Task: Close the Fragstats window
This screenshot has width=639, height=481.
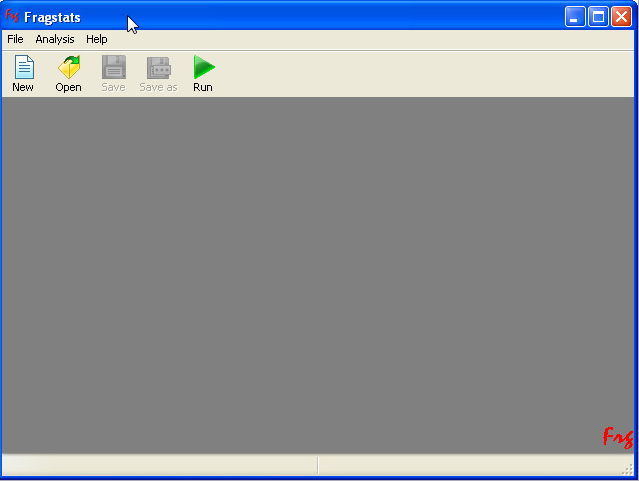Action: click(621, 17)
